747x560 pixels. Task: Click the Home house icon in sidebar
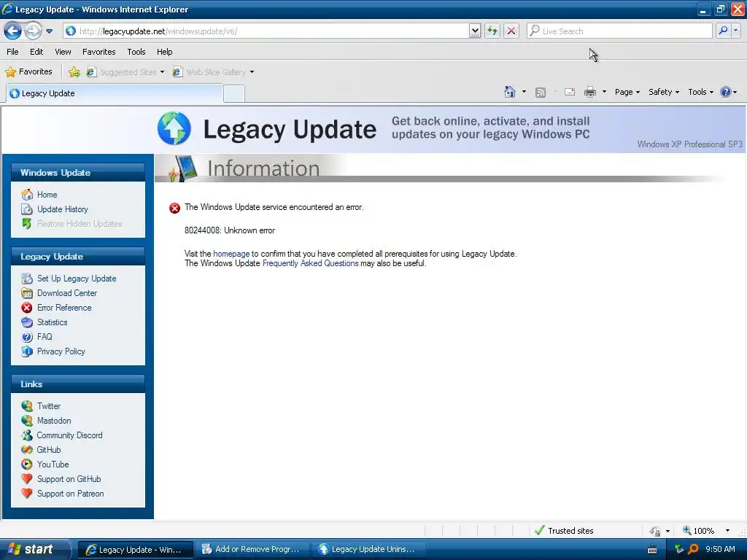27,195
